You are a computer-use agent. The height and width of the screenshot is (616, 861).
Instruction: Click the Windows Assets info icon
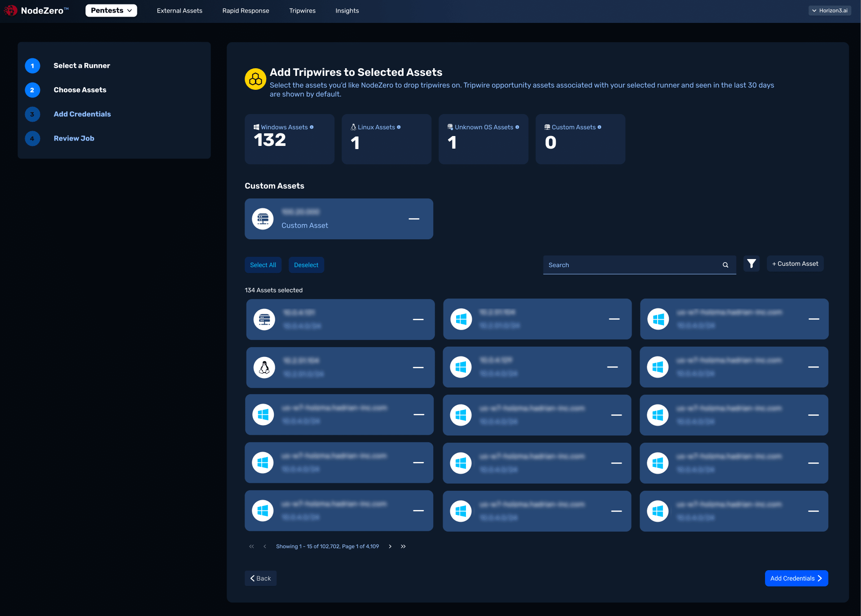tap(312, 127)
